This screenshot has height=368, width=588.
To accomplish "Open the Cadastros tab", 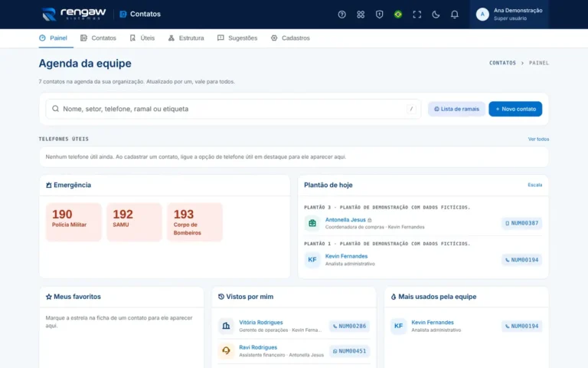I will pyautogui.click(x=290, y=38).
